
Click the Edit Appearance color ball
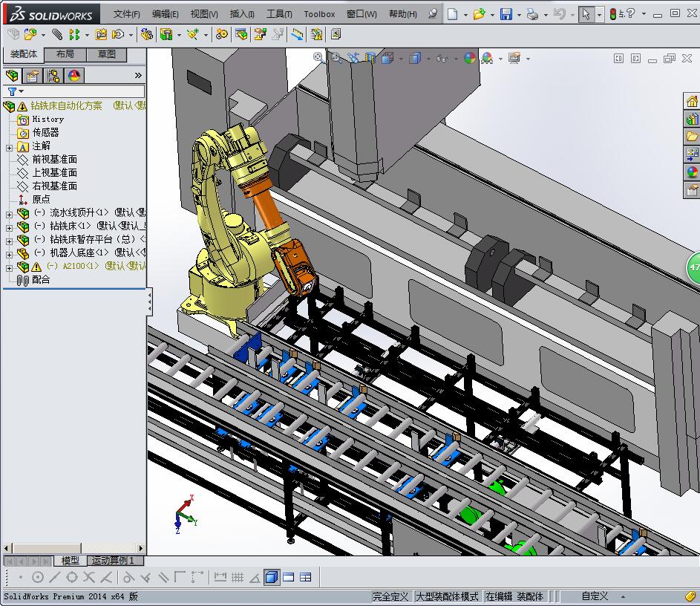[x=470, y=58]
